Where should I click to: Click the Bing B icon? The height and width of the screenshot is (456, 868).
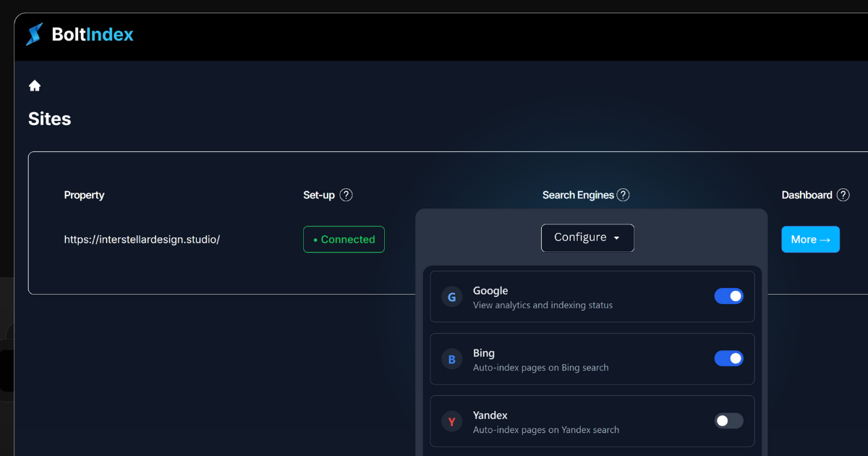pyautogui.click(x=452, y=359)
